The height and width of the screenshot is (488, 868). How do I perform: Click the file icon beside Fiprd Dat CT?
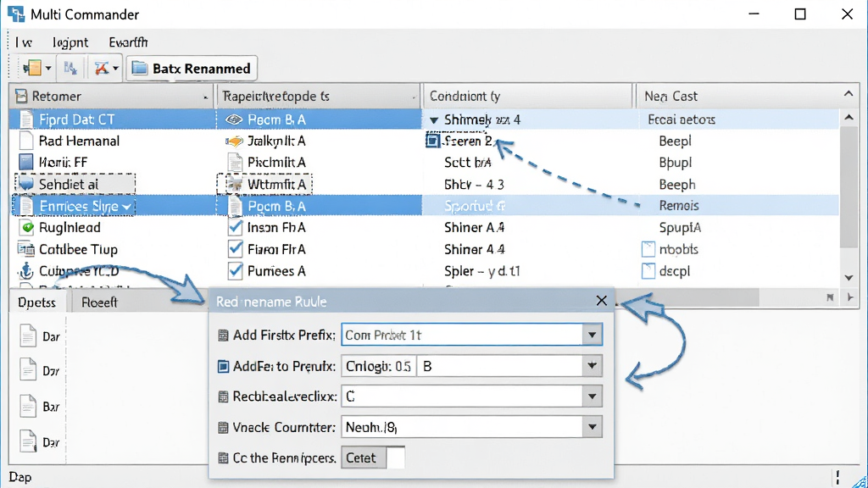(26, 119)
